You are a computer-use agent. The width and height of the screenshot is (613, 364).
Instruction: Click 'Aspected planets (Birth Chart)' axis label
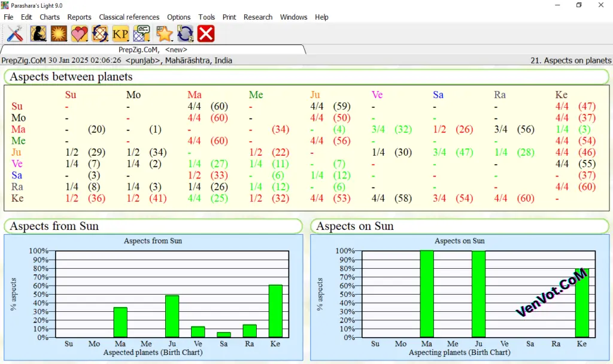[x=153, y=352]
